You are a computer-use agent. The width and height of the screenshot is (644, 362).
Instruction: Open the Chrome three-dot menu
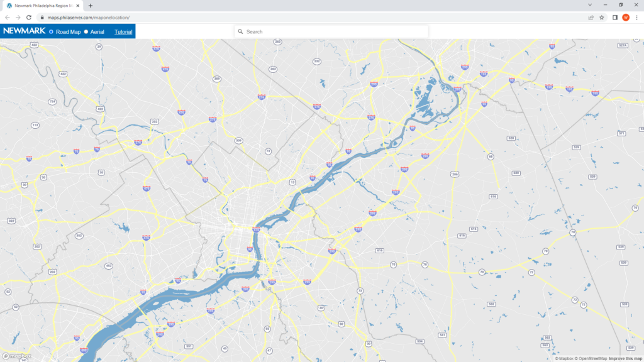[x=636, y=18]
